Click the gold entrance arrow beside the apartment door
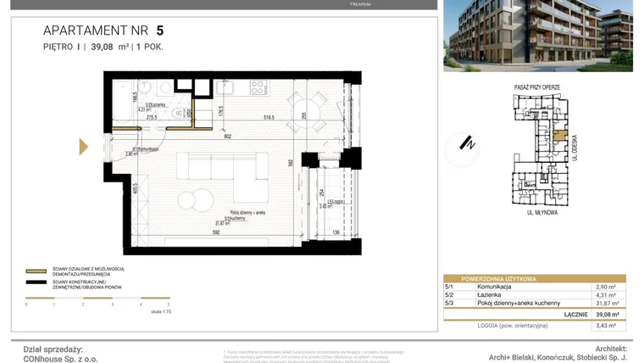This screenshot has height=363, width=644. pos(83,147)
